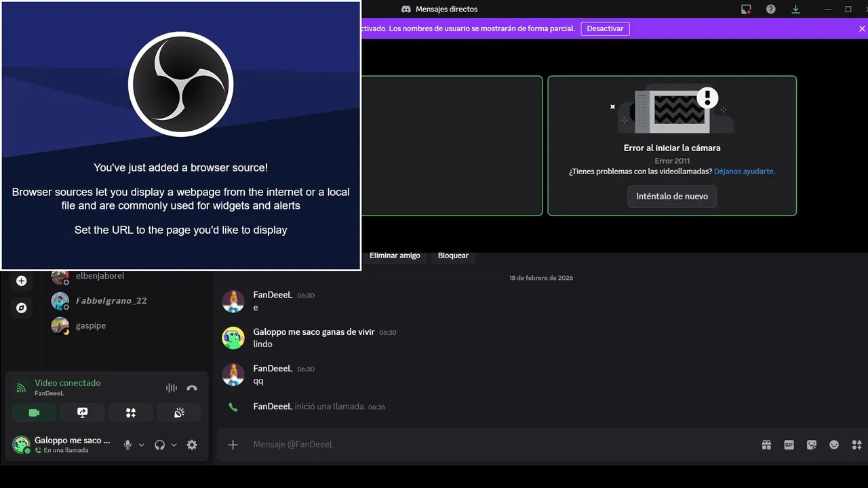The width and height of the screenshot is (868, 488).
Task: Click '18 de febrero de 2026' date divider
Action: click(541, 278)
